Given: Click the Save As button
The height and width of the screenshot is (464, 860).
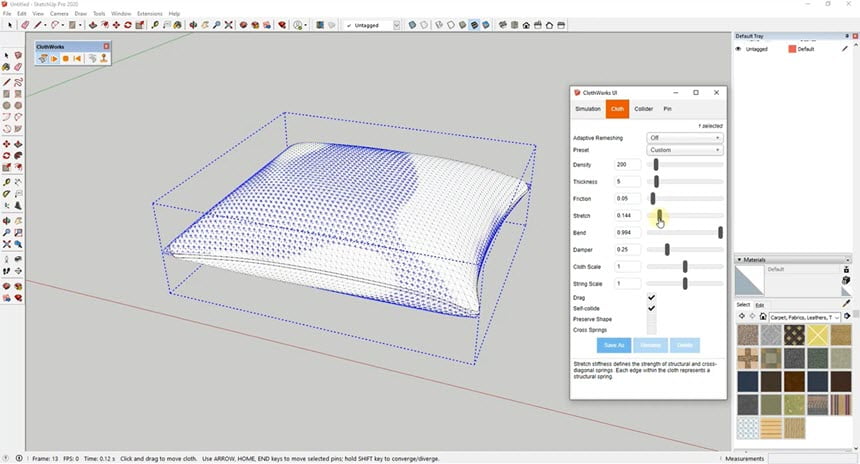Looking at the screenshot, I should tap(614, 345).
